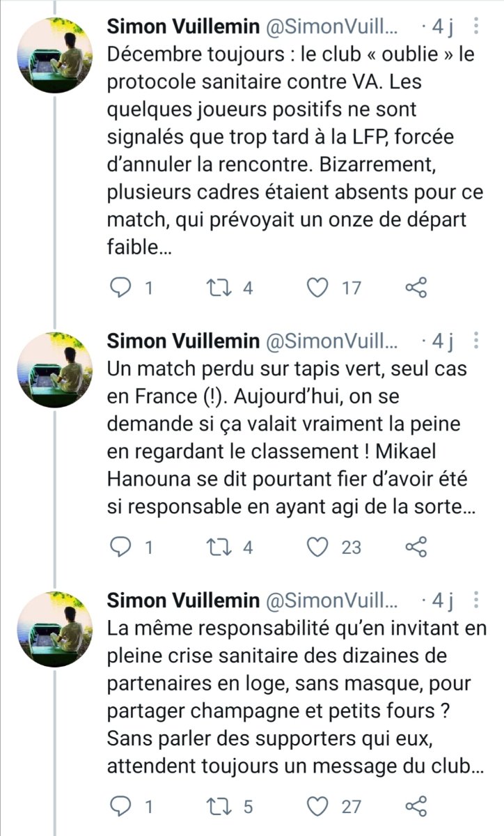View profile picture on the second tweet
Image resolution: width=504 pixels, height=836 pixels.
coord(55,369)
